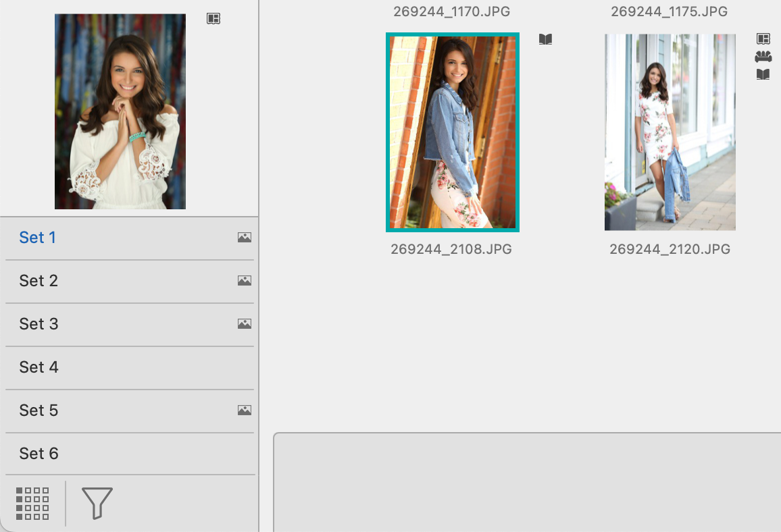Click the image icon on Set 1

tap(244, 238)
